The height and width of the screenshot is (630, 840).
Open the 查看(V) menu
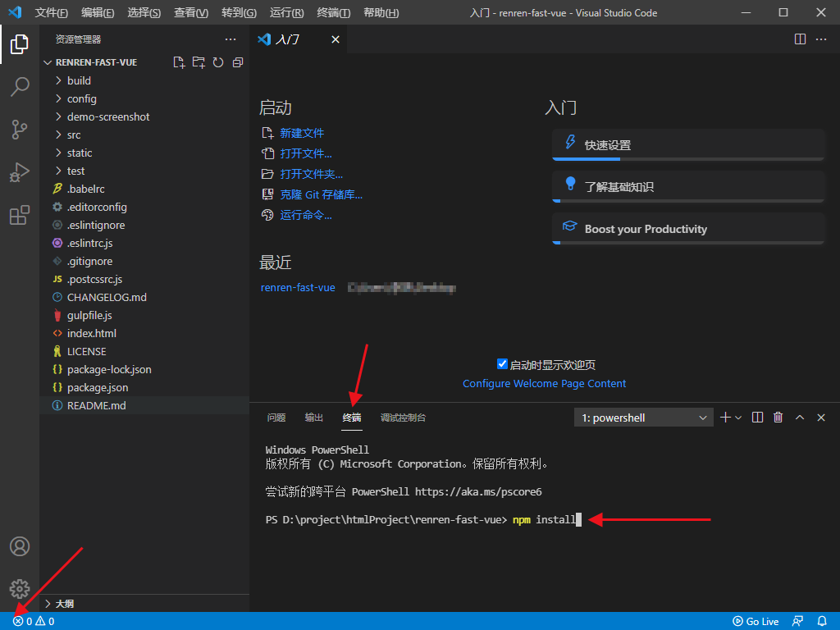(190, 12)
